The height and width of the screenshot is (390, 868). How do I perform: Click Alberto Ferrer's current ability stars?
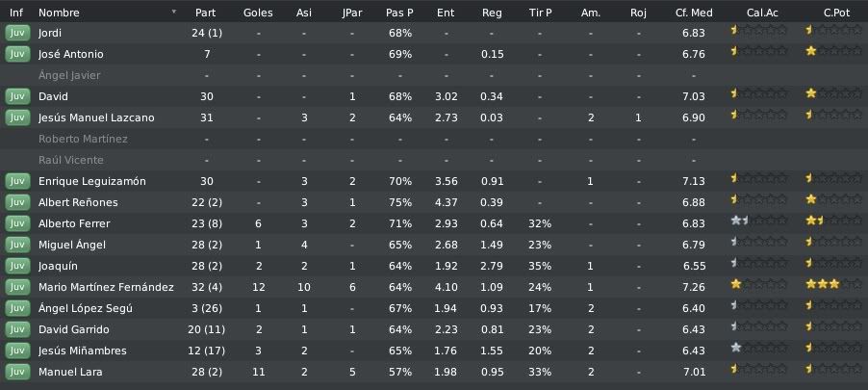pos(758,221)
